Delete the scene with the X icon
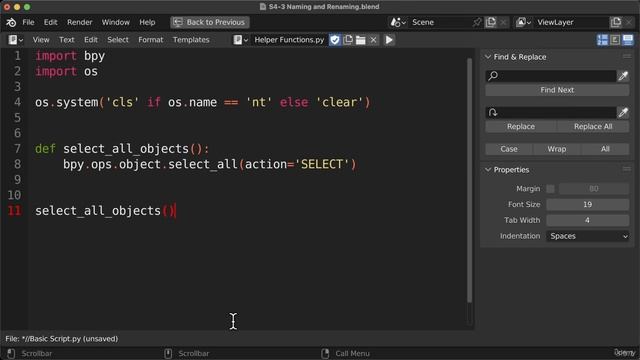The image size is (640, 360). point(503,22)
